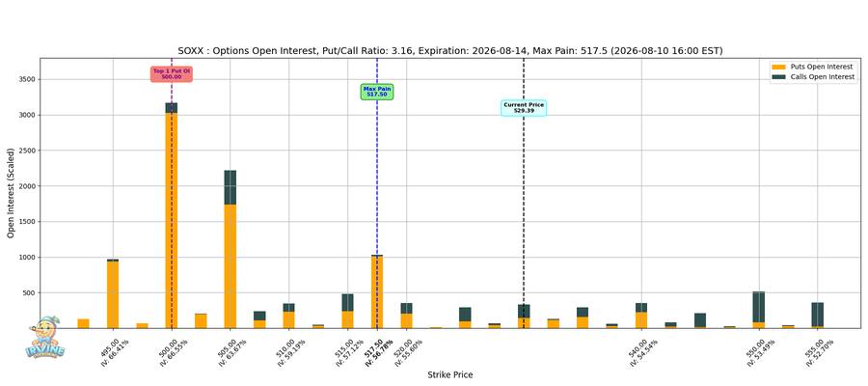The width and height of the screenshot is (868, 386).
Task: Click the '515.00 IV: 57.12%' x-axis label
Action: [x=347, y=353]
